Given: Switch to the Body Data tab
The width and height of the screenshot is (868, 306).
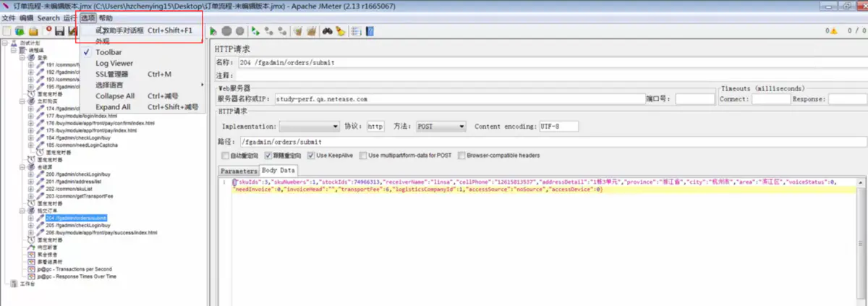Looking at the screenshot, I should pos(278,171).
